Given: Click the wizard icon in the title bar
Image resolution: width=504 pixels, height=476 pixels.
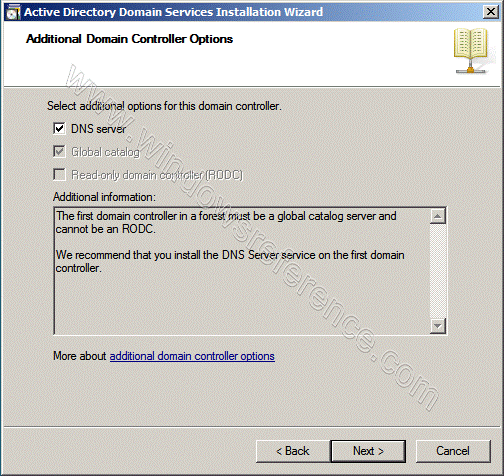Looking at the screenshot, I should (x=13, y=12).
